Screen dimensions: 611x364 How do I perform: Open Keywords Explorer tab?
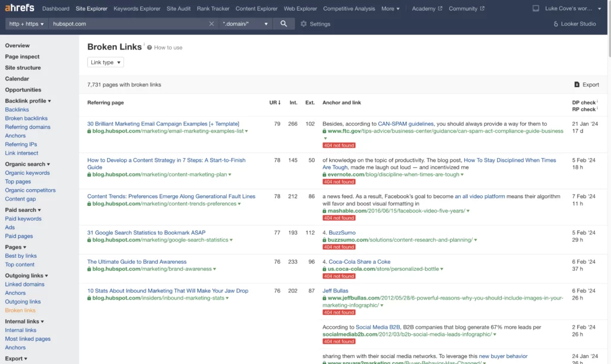[x=137, y=8]
